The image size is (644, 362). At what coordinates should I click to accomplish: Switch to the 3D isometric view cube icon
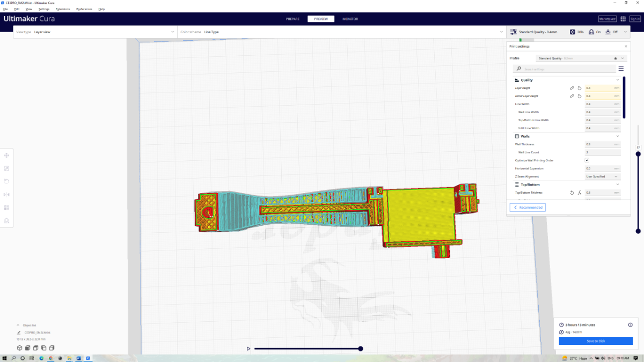tap(20, 348)
